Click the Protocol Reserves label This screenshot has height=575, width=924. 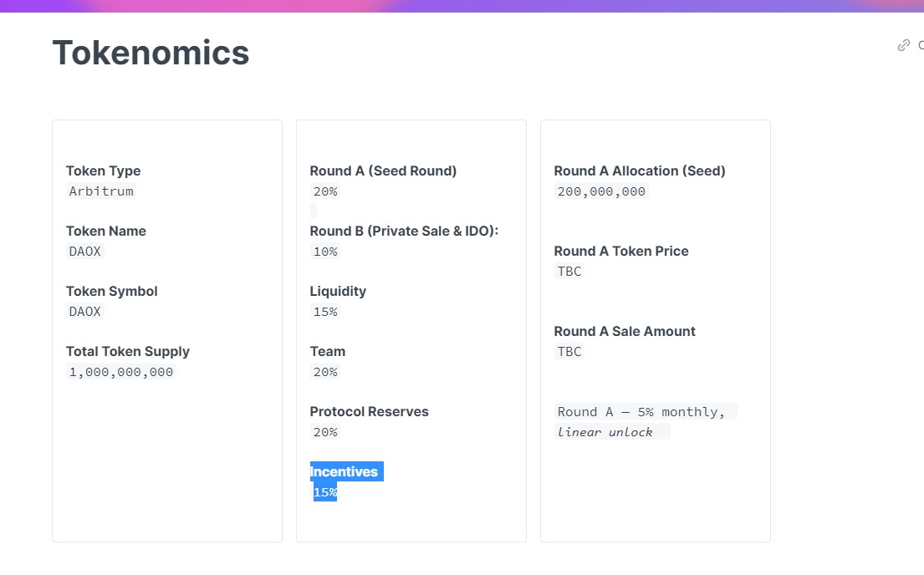coord(370,411)
